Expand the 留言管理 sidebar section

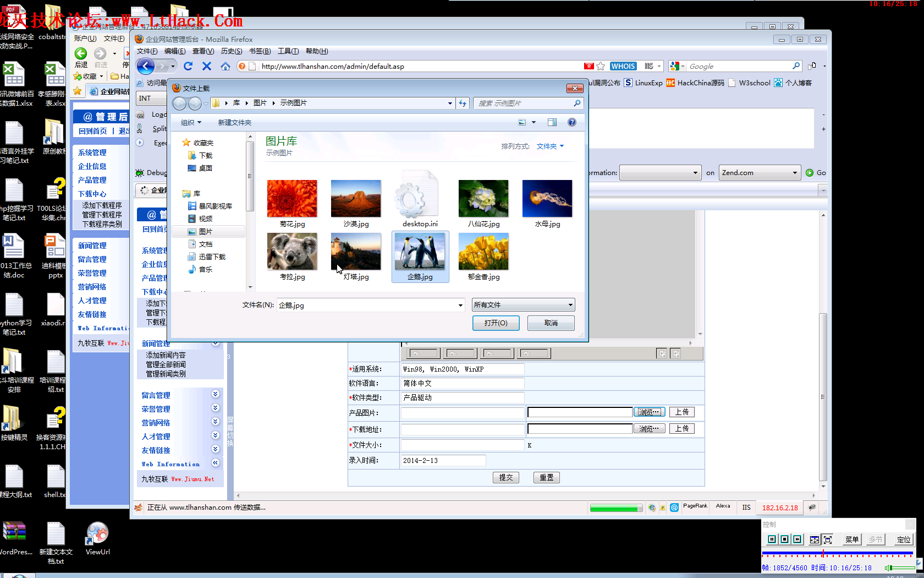[x=216, y=394]
